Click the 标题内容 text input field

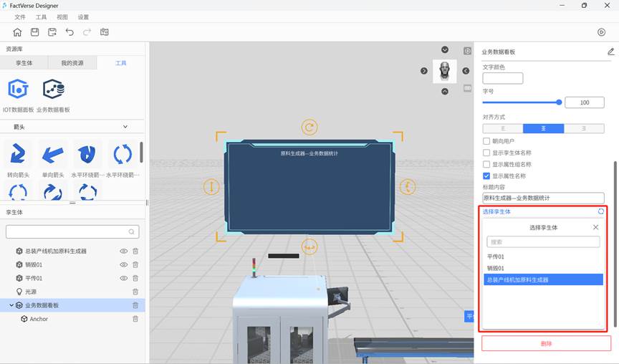543,197
